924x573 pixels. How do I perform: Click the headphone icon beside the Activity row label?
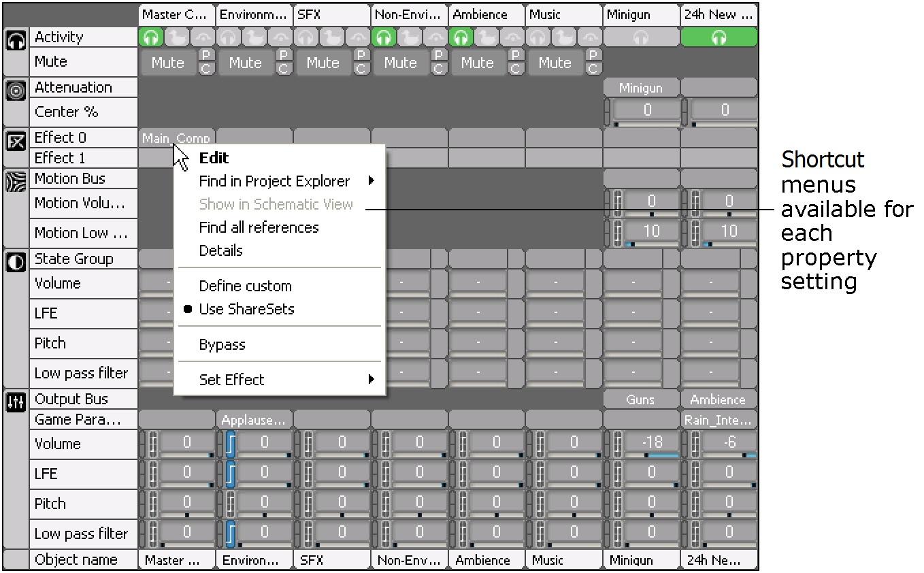click(x=16, y=40)
